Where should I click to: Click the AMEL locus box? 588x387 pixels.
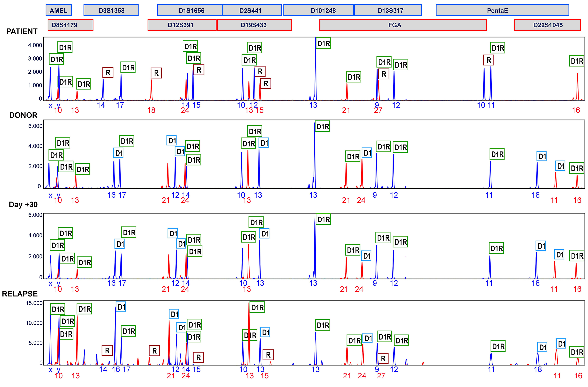(58, 10)
